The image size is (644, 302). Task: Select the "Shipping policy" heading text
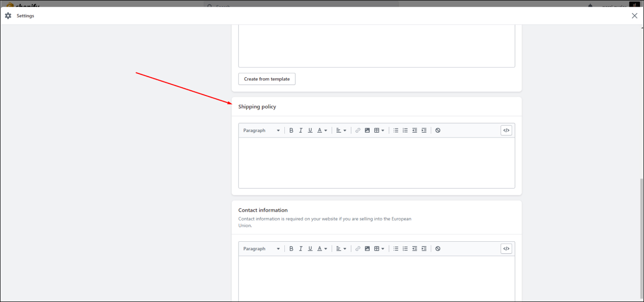point(257,107)
